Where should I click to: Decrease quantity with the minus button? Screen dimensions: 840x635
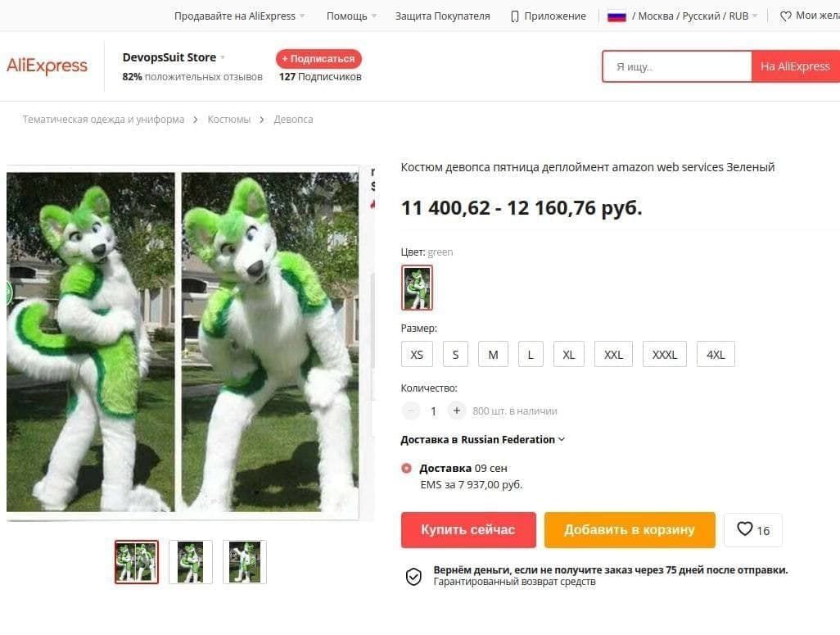tap(411, 410)
